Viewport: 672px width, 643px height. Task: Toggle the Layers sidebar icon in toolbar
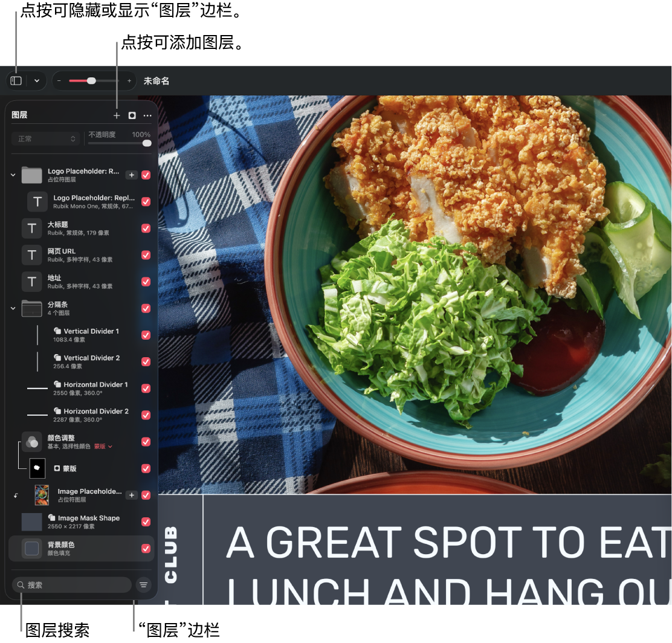[16, 81]
